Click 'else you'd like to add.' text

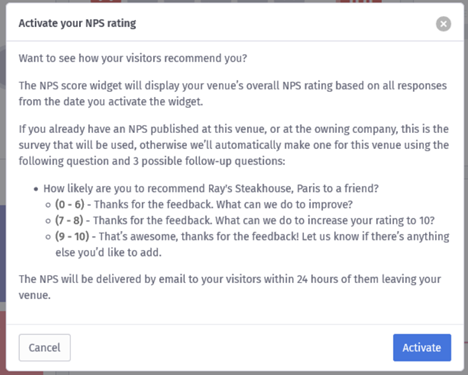point(108,252)
